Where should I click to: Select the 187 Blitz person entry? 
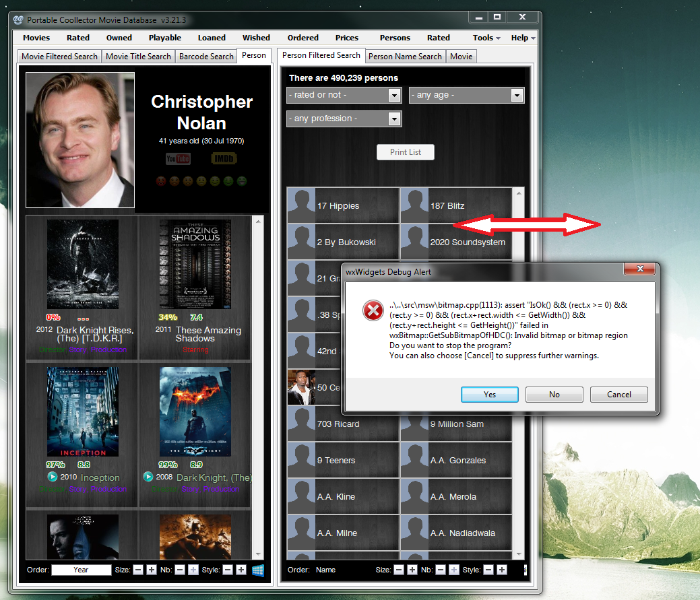coord(456,205)
